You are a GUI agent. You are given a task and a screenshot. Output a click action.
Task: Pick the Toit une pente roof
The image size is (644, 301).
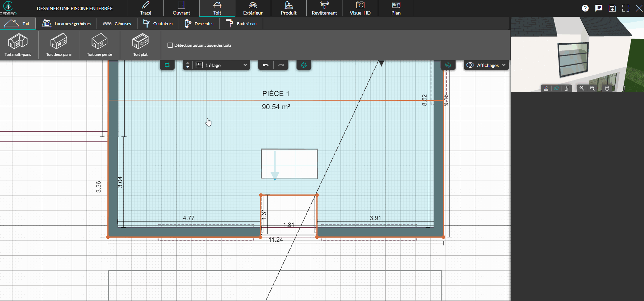point(99,45)
